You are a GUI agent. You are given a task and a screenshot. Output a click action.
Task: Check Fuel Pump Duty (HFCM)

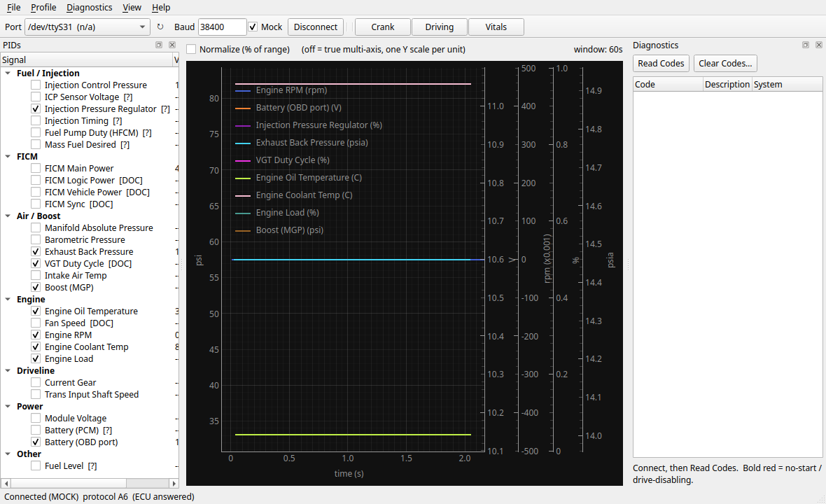pos(36,133)
